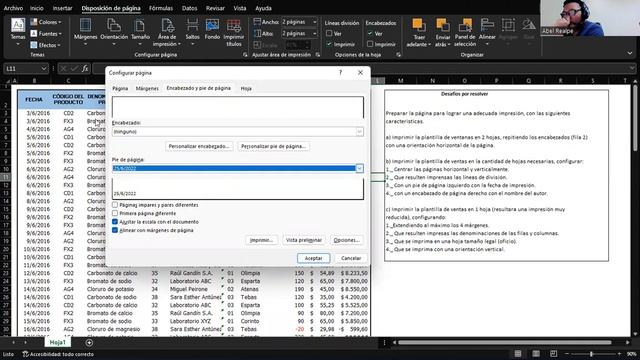
Task: Switch to the Insertar ribbon tab
Action: click(62, 8)
